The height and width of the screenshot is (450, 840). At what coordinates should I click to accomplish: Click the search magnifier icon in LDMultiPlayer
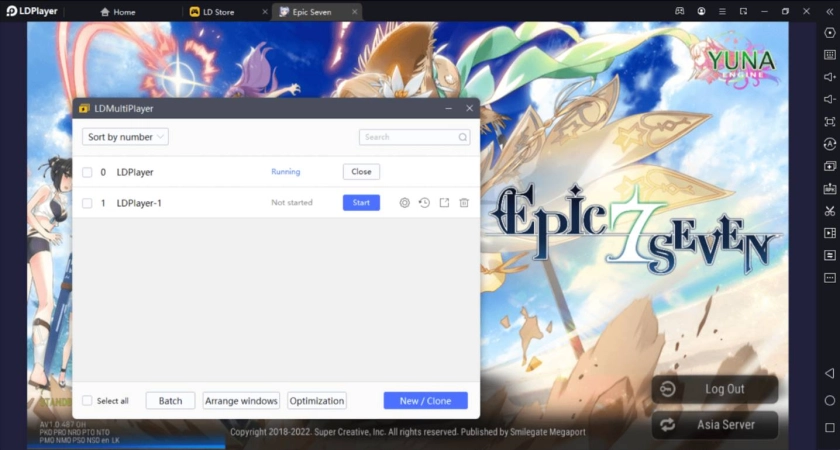point(462,137)
